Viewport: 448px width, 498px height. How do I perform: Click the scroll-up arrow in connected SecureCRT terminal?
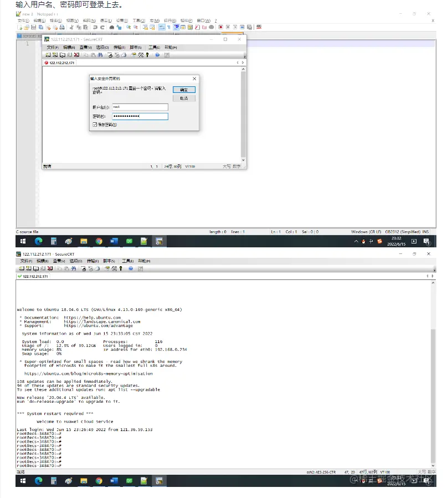433,283
